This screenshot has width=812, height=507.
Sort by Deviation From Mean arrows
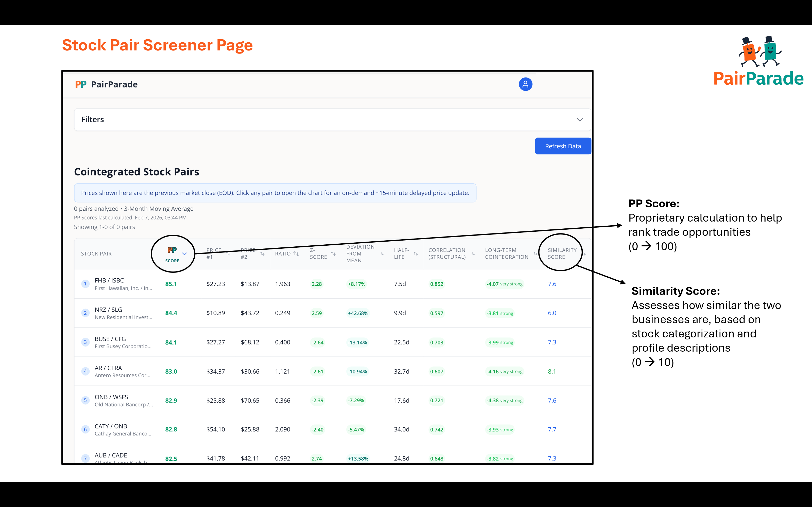click(382, 253)
